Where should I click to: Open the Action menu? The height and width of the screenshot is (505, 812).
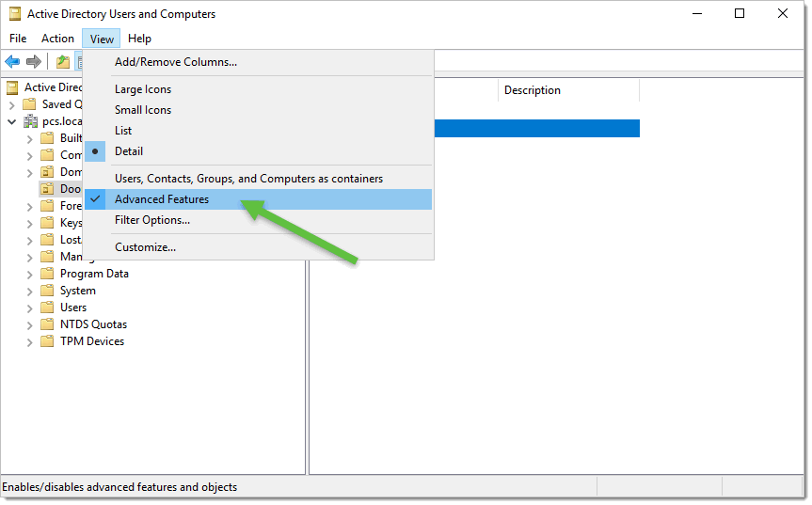pyautogui.click(x=57, y=39)
